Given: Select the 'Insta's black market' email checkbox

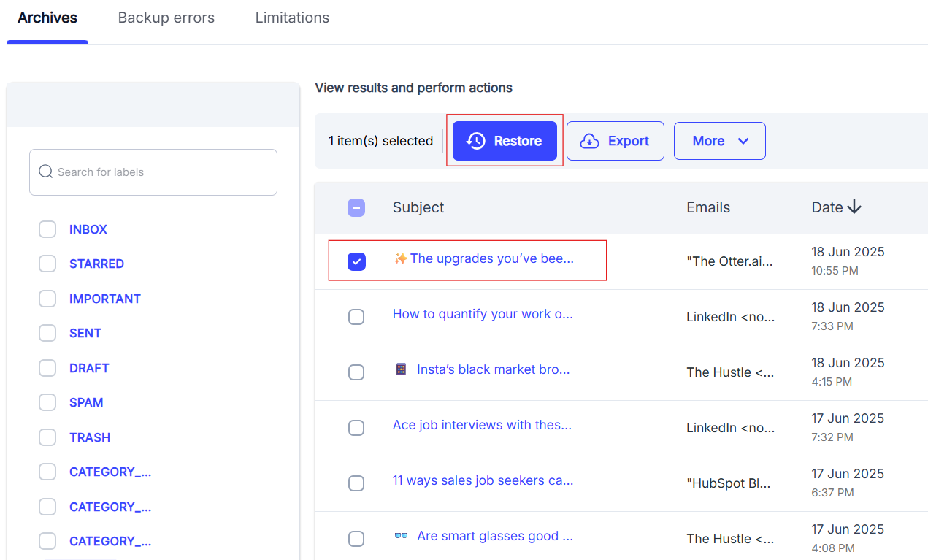Looking at the screenshot, I should 356,372.
